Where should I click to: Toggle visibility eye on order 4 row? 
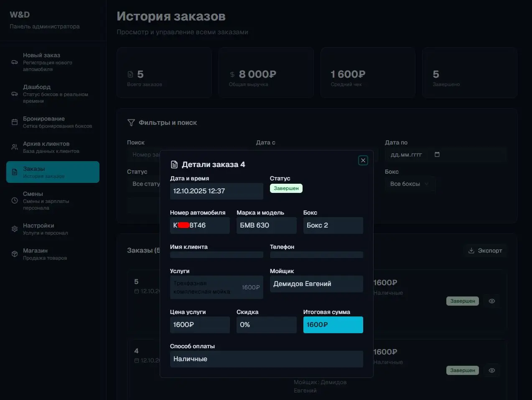[x=491, y=370]
